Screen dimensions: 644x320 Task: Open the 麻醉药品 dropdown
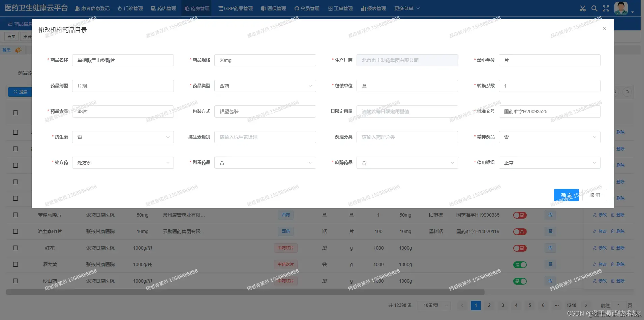[x=407, y=163]
